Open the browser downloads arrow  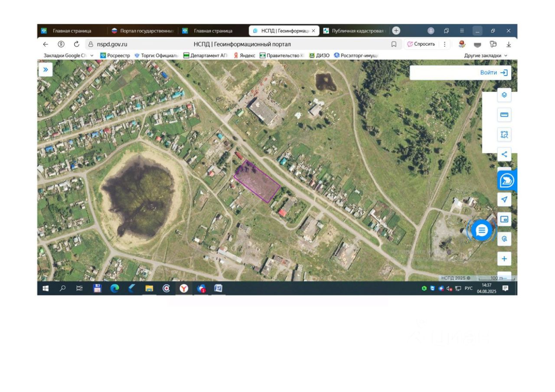[x=509, y=44]
